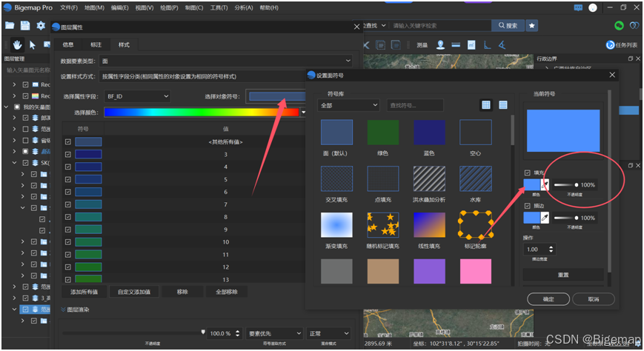Float the 行政边界 panel
This screenshot has width=644, height=351.
631,58
